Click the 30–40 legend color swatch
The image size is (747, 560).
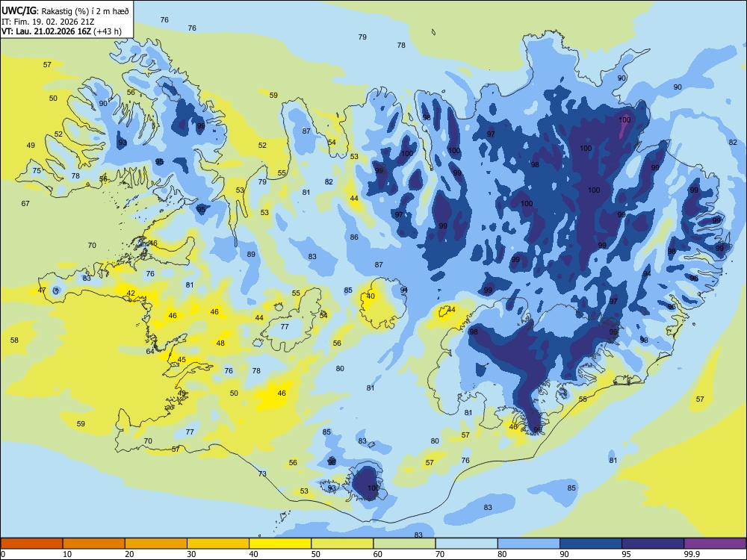click(x=218, y=544)
